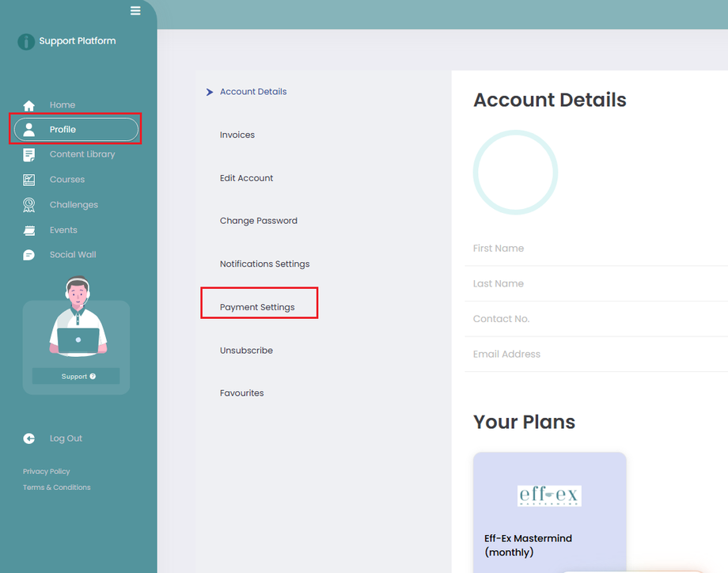
Task: Click the support agent illustration
Action: point(78,317)
